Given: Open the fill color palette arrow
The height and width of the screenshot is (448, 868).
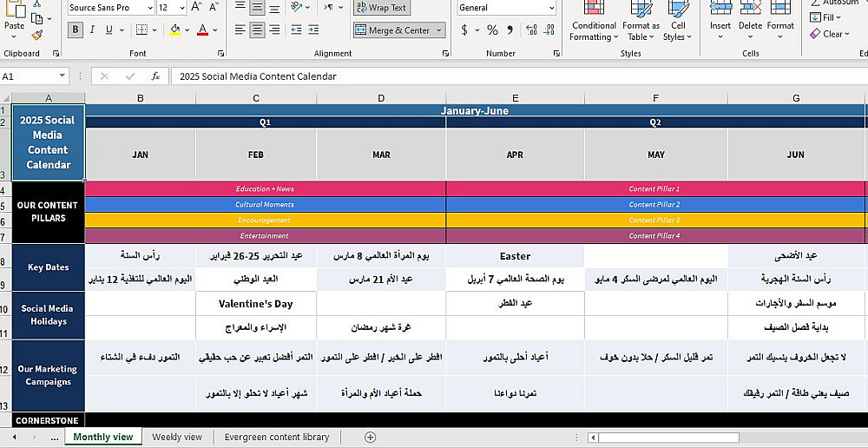Looking at the screenshot, I should click(187, 30).
